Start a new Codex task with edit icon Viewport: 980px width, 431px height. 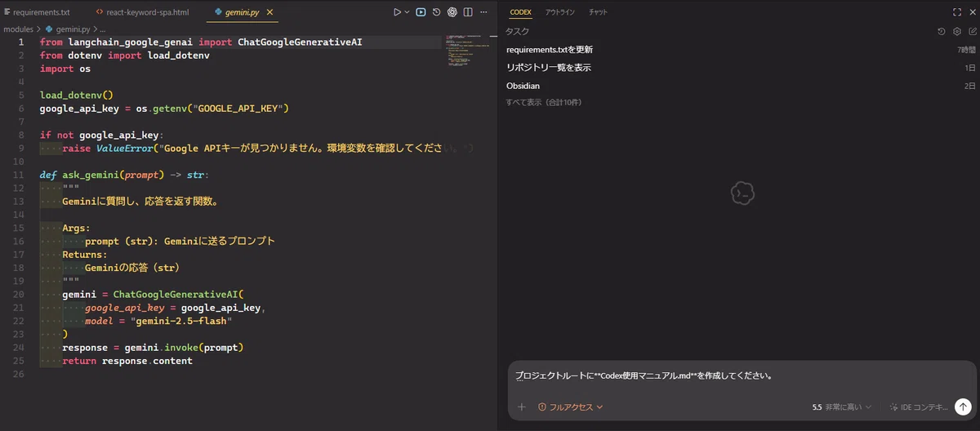click(972, 31)
